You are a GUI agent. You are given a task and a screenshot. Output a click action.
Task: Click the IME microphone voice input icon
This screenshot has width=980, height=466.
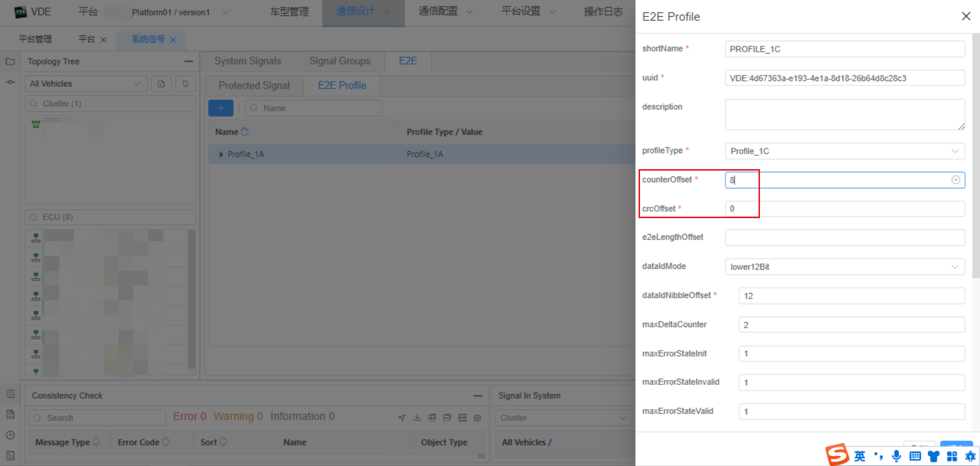click(x=896, y=456)
